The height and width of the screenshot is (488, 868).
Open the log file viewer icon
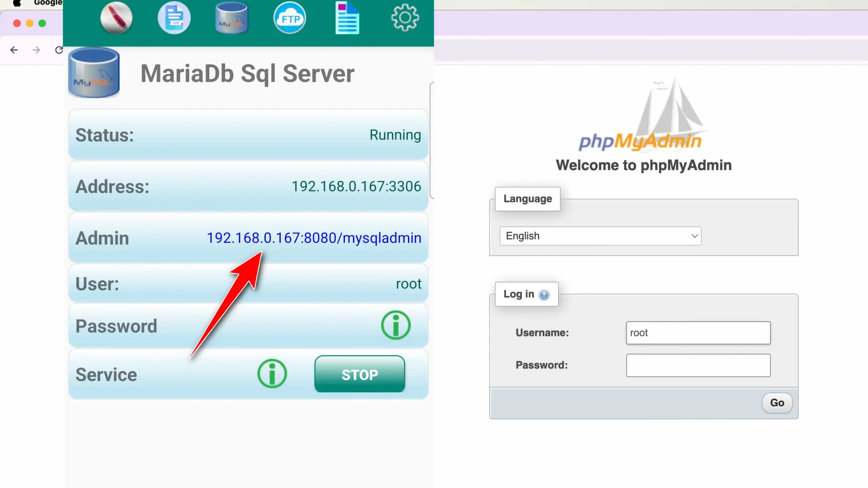(x=174, y=18)
